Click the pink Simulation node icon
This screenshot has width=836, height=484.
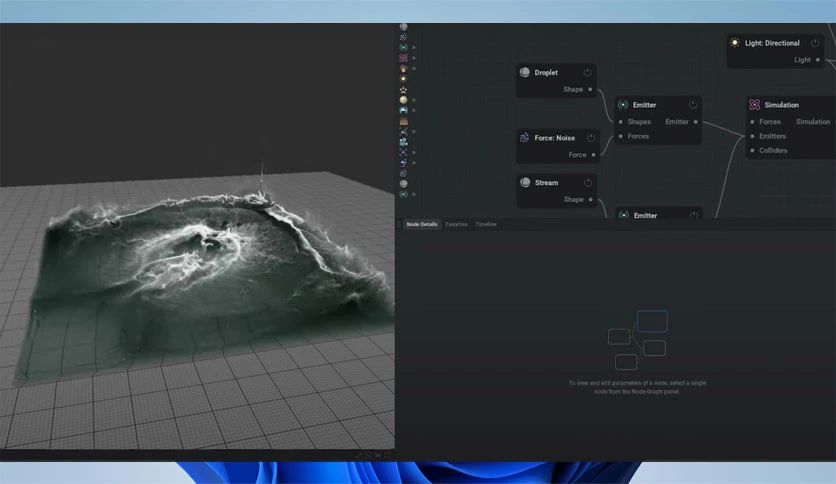coord(754,105)
